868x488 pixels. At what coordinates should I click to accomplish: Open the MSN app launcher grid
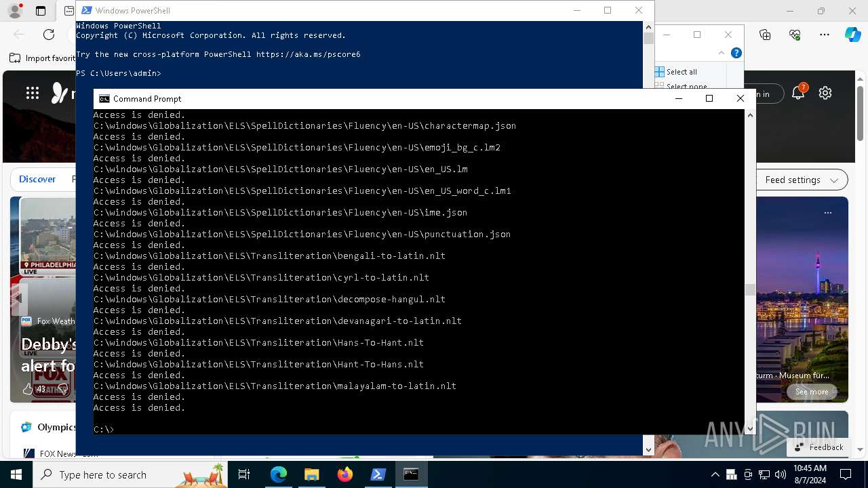click(x=33, y=94)
